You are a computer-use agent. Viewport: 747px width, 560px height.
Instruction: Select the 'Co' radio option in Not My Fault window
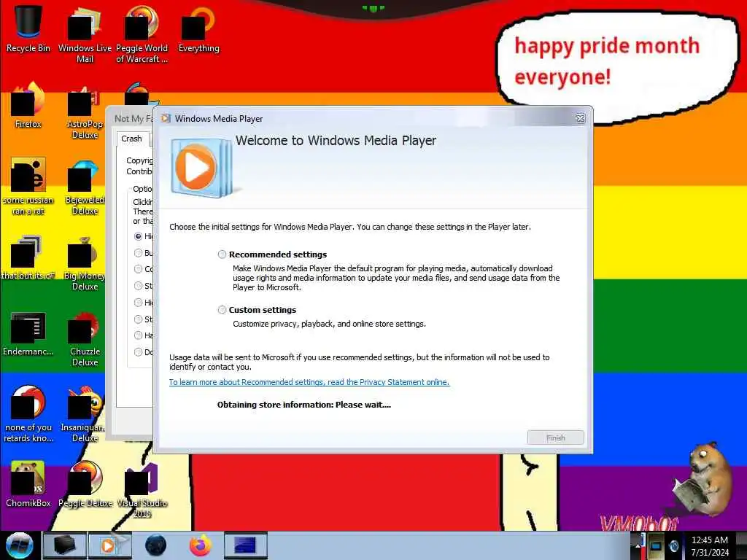click(x=138, y=269)
